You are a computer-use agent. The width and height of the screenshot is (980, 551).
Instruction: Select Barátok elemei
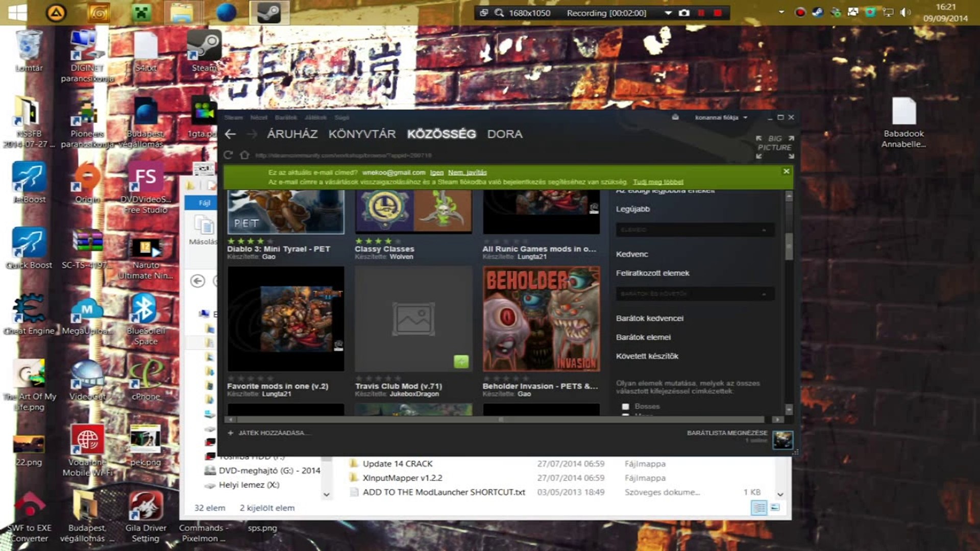(643, 337)
